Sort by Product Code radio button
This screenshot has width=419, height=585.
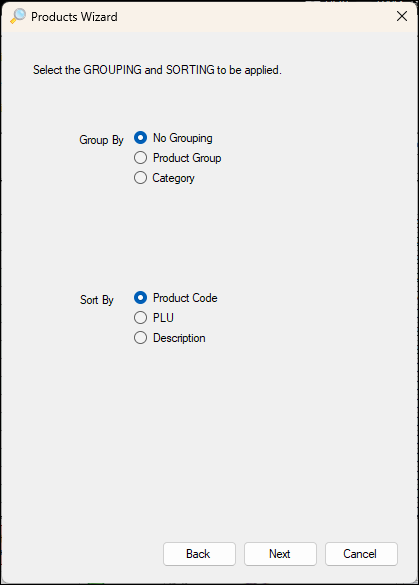[x=140, y=298]
